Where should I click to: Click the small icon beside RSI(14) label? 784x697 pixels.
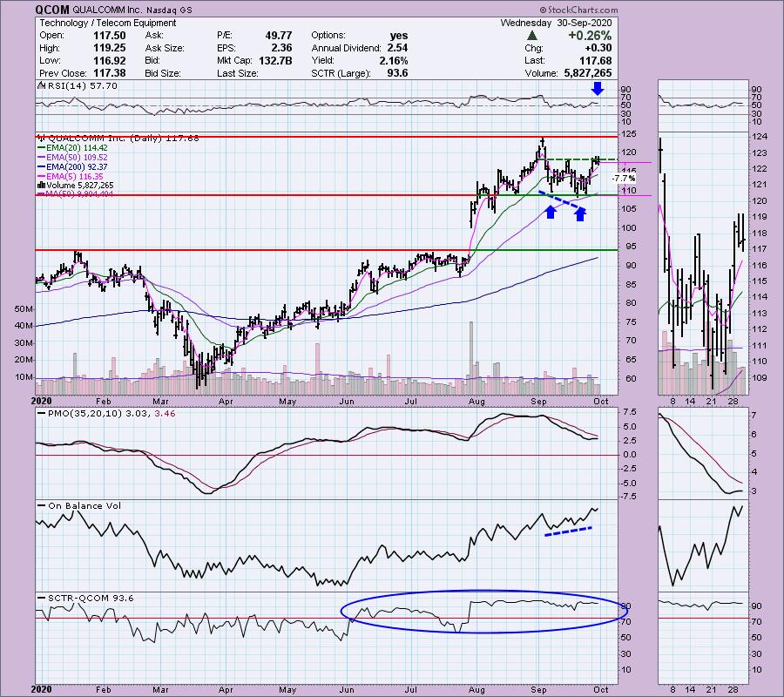[x=42, y=85]
